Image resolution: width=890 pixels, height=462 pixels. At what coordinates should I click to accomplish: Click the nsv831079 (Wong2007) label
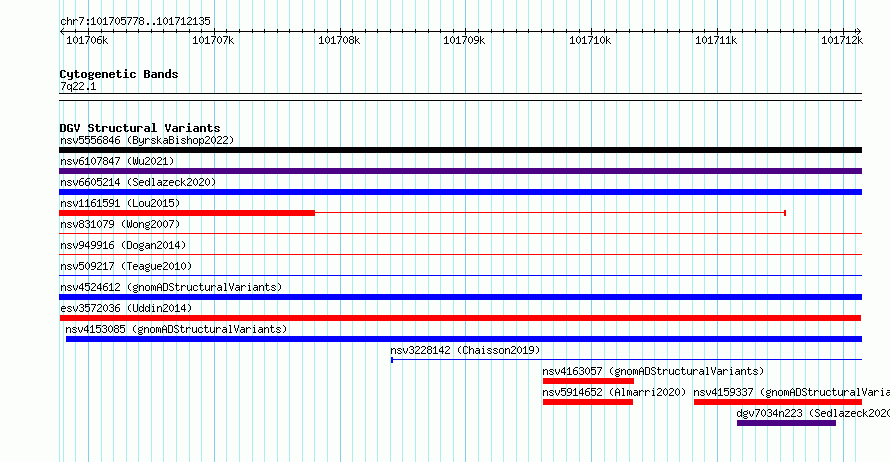click(x=120, y=224)
